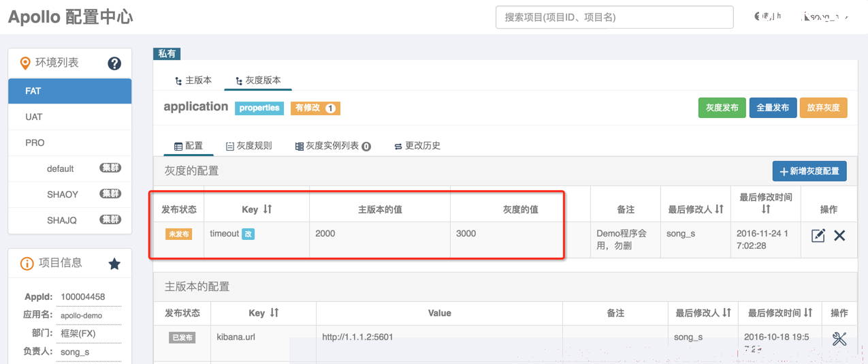Sort gray config by 最后修改人
Image resolution: width=868 pixels, height=364 pixels.
719,209
